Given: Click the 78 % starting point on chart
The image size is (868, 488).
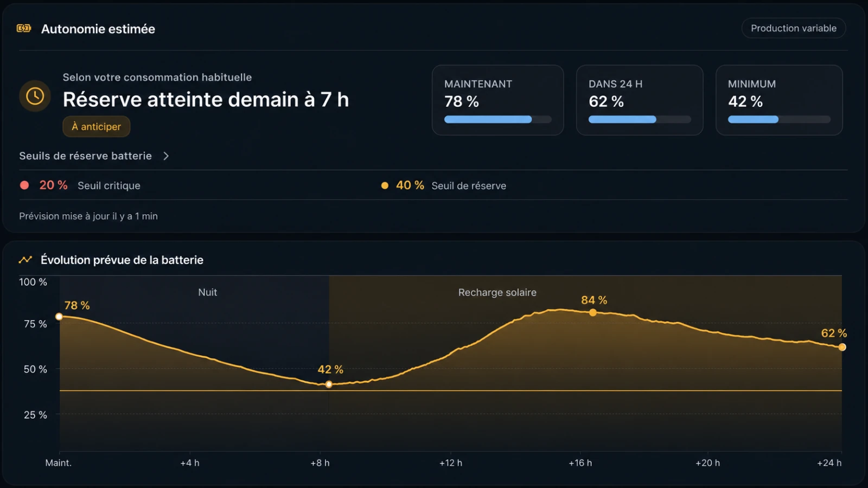Looking at the screenshot, I should click(x=59, y=317).
